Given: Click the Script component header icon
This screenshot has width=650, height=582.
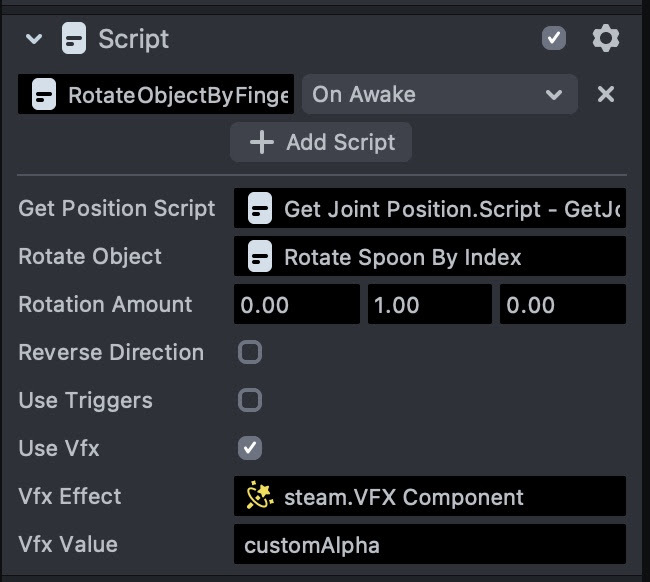Looking at the screenshot, I should [x=74, y=39].
